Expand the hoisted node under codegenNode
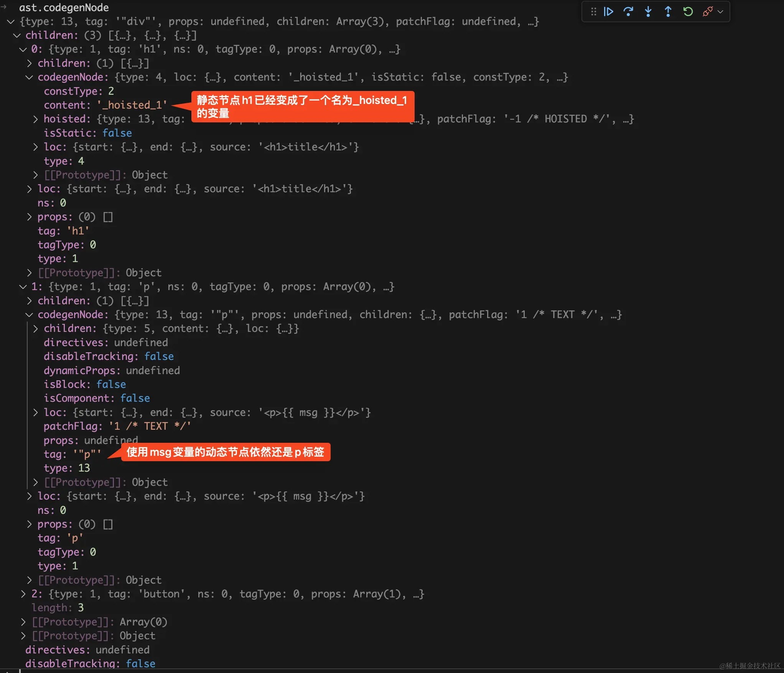The height and width of the screenshot is (673, 784). (35, 119)
